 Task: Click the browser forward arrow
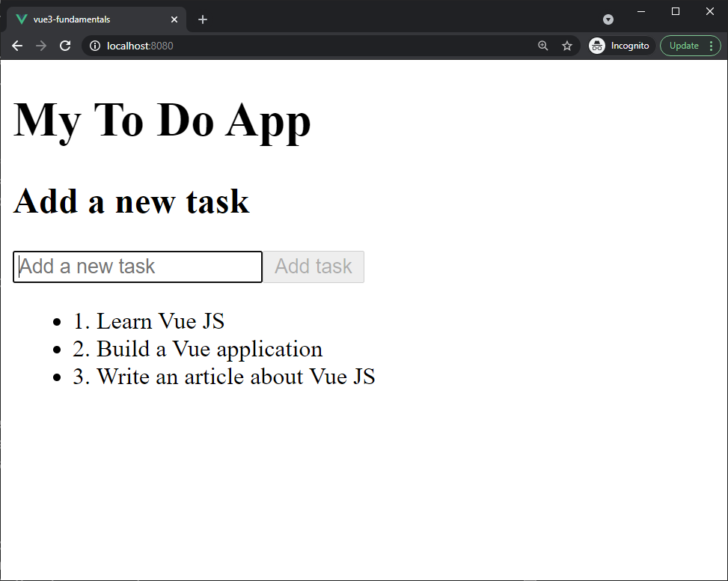[41, 46]
